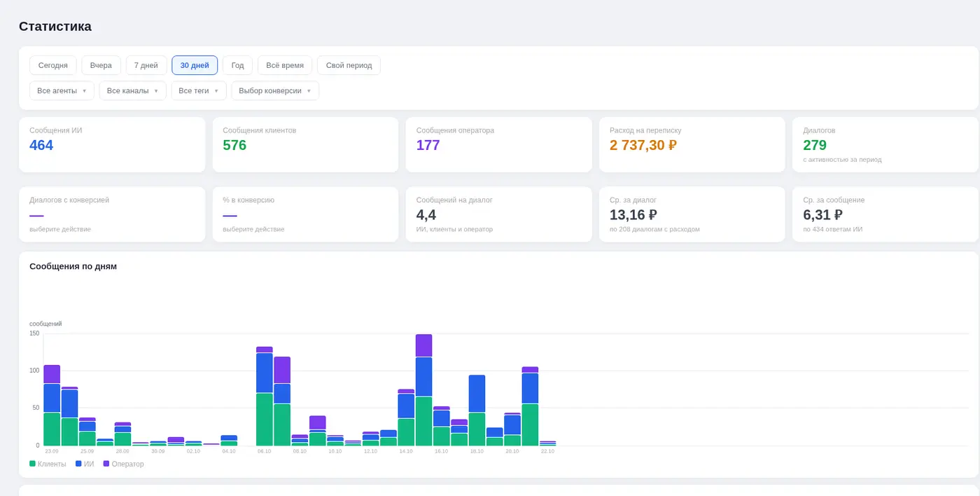The image size is (980, 496).
Task: Click the Ср. за диалог value 13,16 ₽
Action: tap(633, 215)
